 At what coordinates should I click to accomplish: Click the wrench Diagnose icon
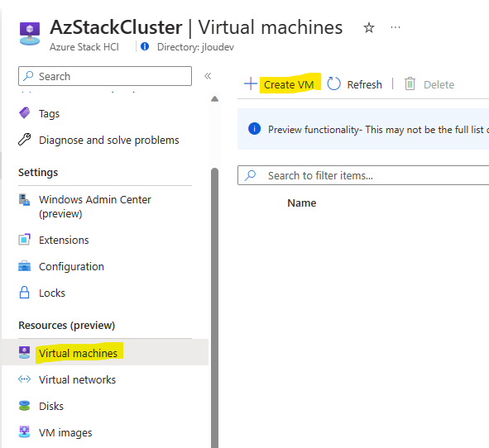point(24,140)
